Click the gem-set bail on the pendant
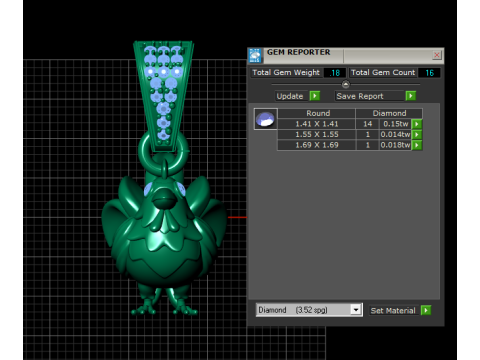The image size is (480, 360). [x=163, y=97]
